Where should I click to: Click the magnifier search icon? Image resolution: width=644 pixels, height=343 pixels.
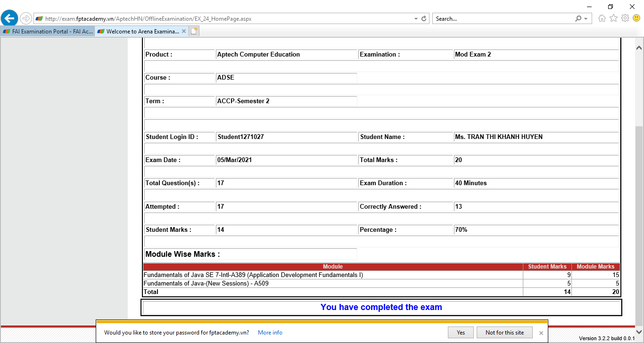click(x=578, y=19)
